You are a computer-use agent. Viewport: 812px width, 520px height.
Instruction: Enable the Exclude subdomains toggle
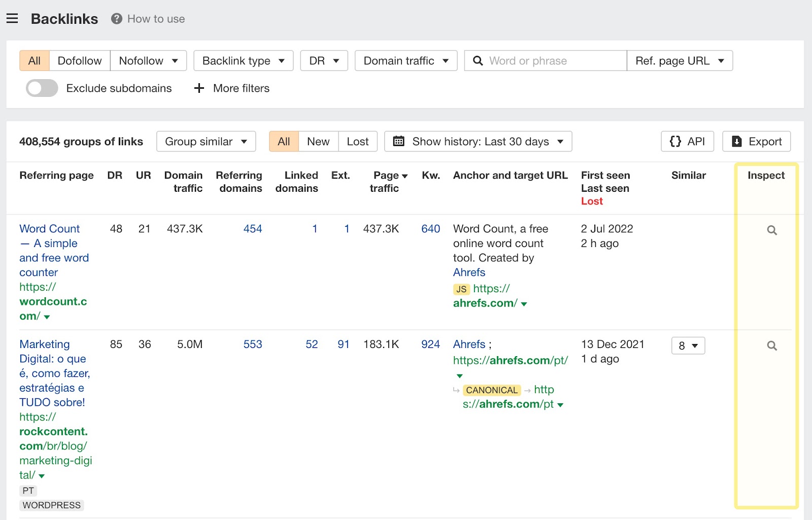click(42, 88)
